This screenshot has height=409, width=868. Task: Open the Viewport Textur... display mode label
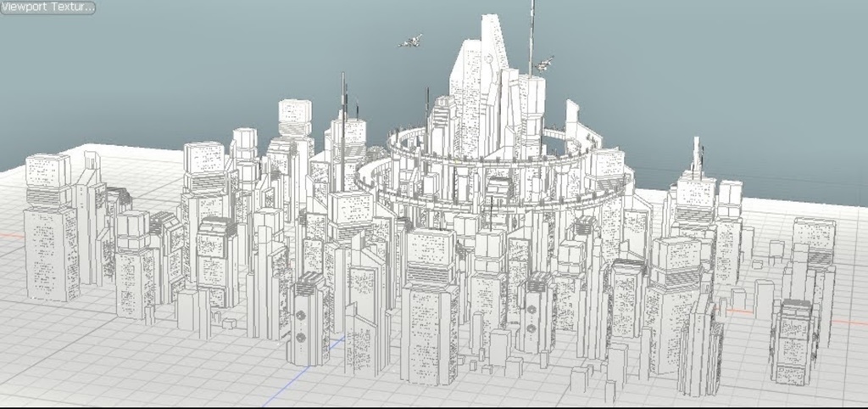pyautogui.click(x=47, y=8)
